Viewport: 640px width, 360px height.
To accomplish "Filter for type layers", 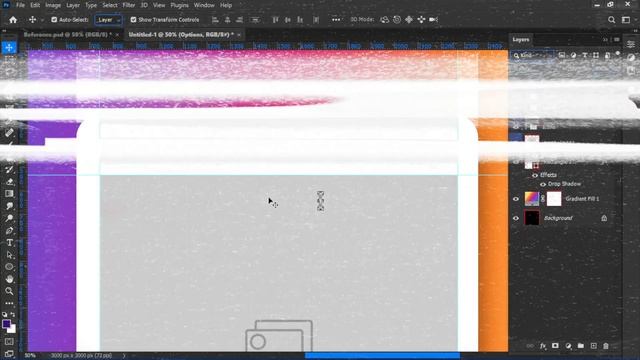I will 584,56.
